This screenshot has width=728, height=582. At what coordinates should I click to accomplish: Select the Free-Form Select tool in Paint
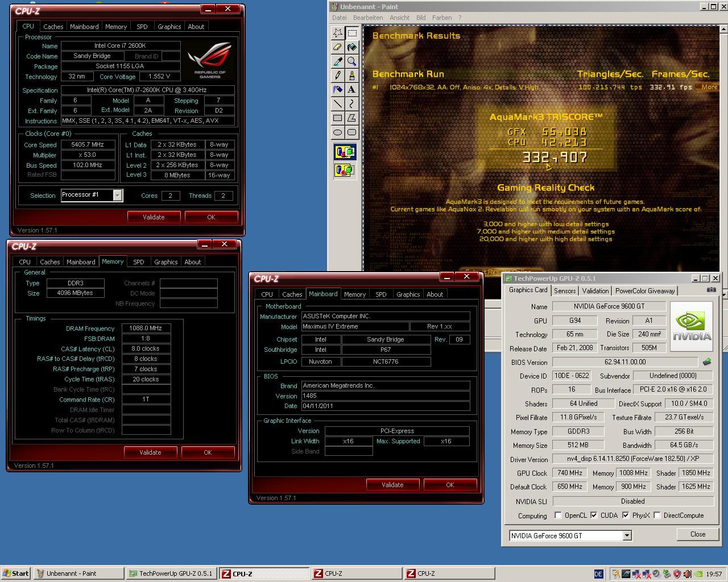click(x=338, y=33)
